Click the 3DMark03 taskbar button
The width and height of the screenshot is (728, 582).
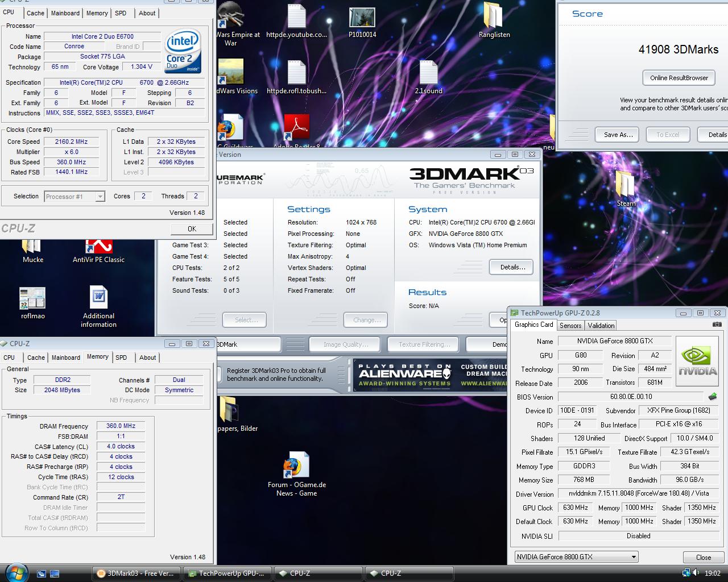coord(136,573)
